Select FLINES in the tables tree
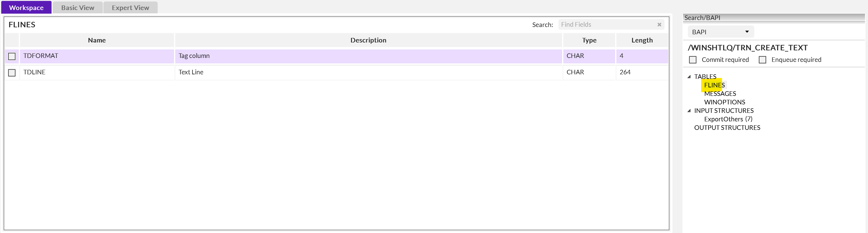Screen dimensions: 868x233 [x=714, y=85]
